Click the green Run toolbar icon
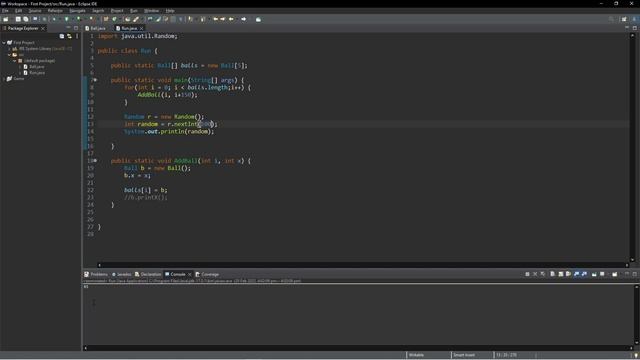This screenshot has height=360, width=640. point(67,19)
